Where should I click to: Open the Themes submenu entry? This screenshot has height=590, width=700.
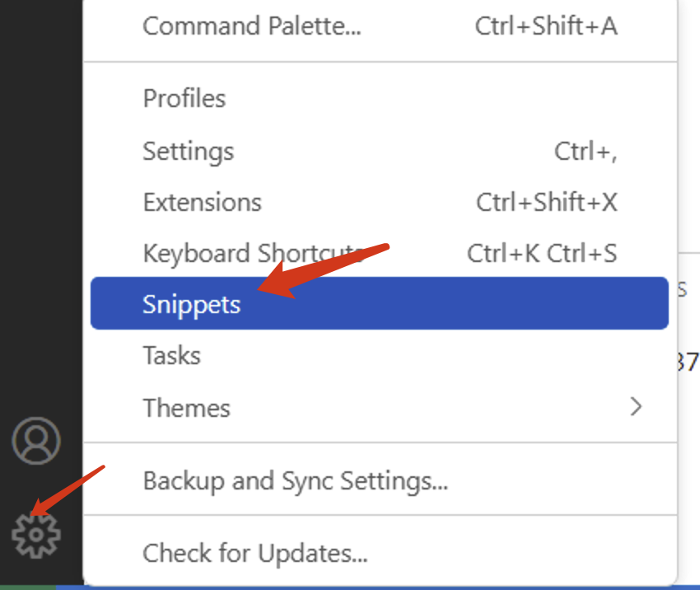point(380,407)
